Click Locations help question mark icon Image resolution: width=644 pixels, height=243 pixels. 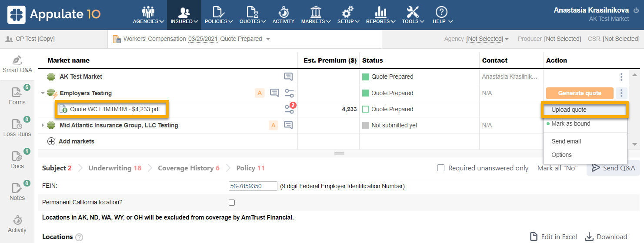(79, 237)
